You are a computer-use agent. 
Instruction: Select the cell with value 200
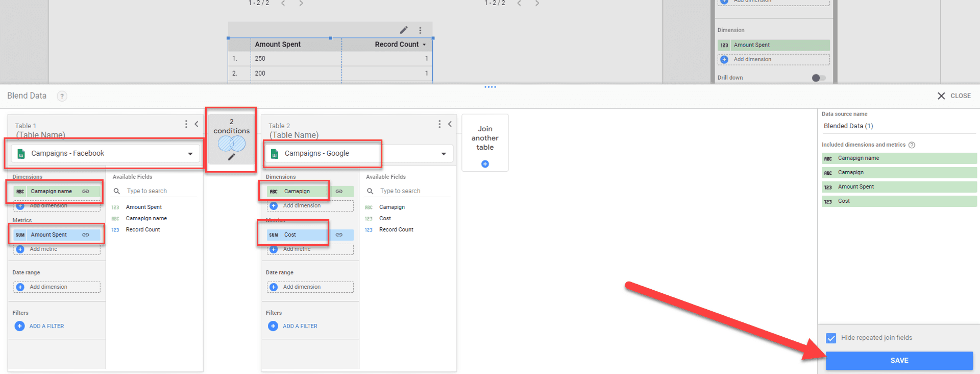tap(296, 74)
